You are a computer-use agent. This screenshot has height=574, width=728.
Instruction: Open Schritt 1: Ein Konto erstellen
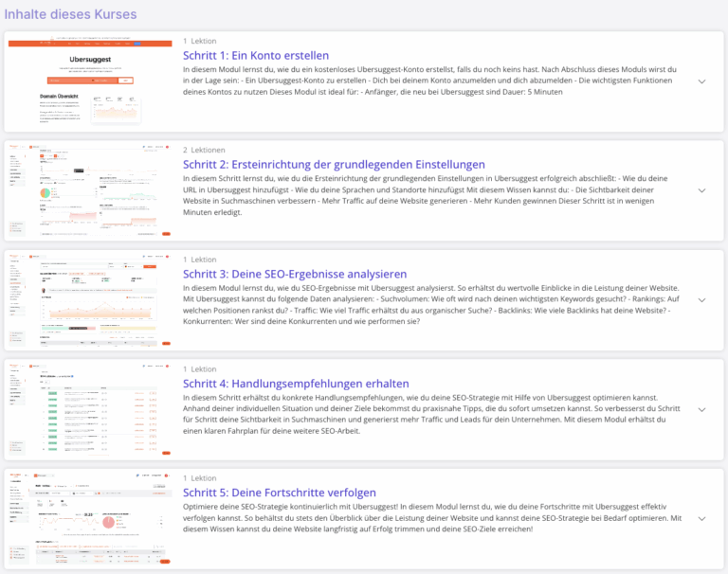[x=256, y=56]
